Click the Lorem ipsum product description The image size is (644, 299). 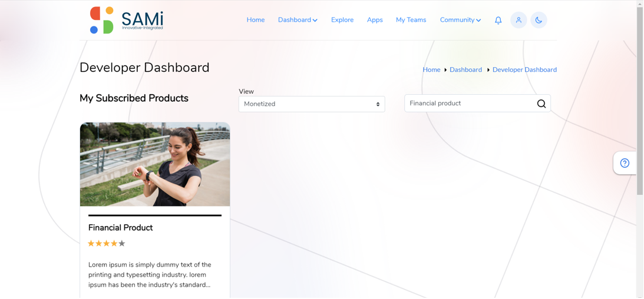[x=150, y=275]
